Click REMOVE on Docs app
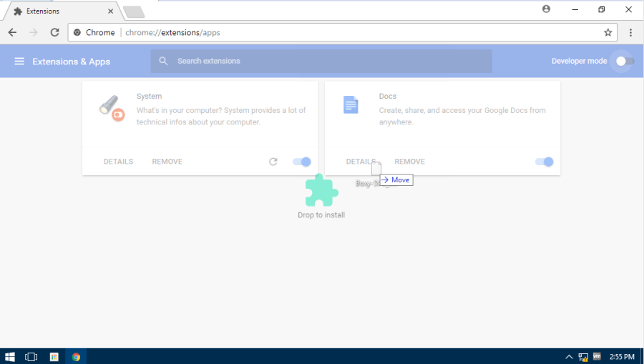Viewport: 644px width, 364px height. tap(409, 162)
